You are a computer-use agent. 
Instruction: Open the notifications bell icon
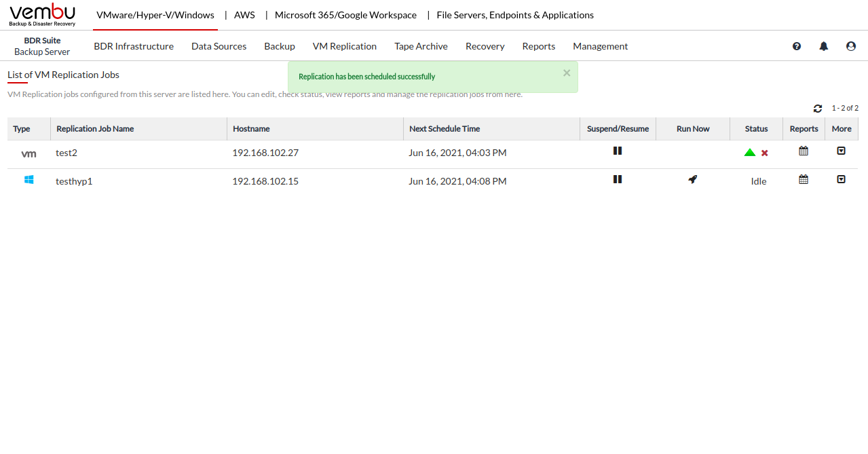(x=824, y=46)
